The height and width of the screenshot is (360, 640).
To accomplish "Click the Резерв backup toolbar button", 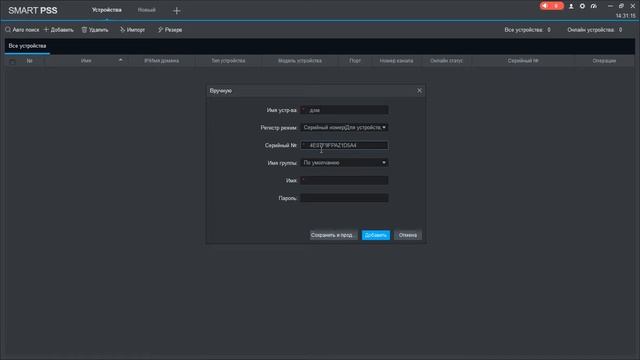I will coord(170,30).
